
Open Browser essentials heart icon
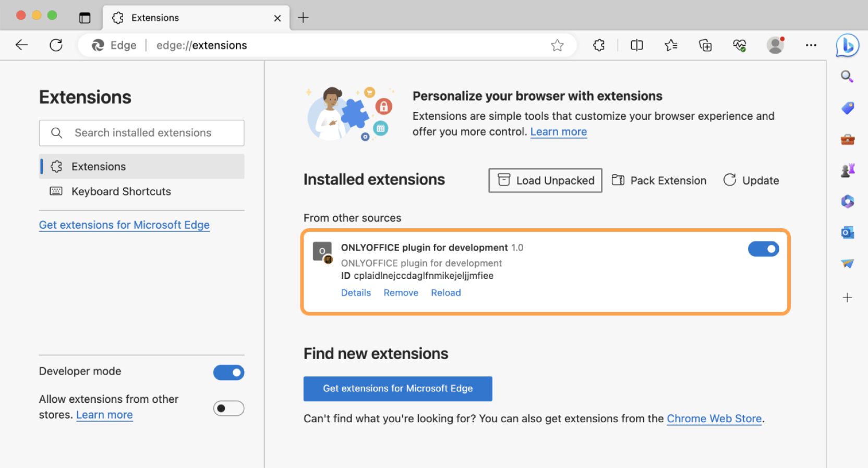tap(740, 45)
